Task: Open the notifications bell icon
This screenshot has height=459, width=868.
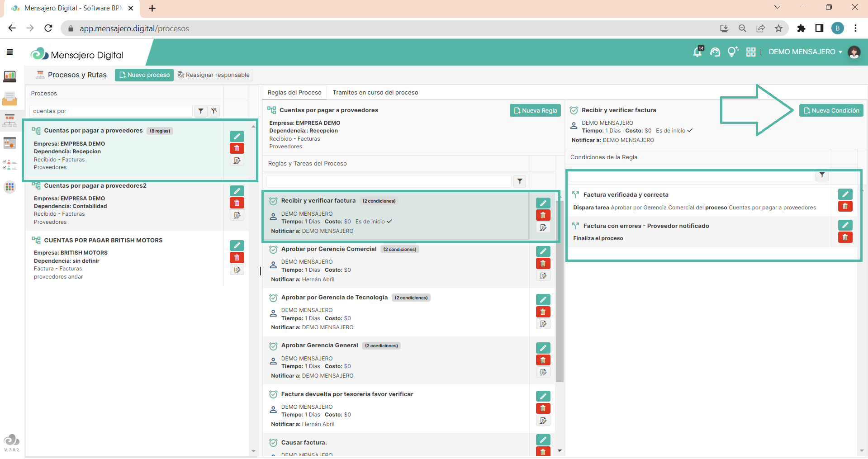Action: click(x=697, y=52)
